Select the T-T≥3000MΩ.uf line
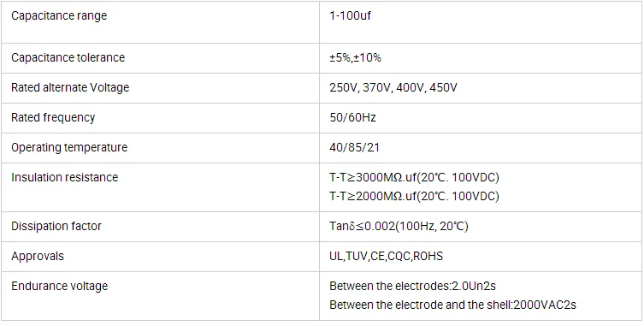Viewport: 644px width, 326px height. click(x=415, y=178)
